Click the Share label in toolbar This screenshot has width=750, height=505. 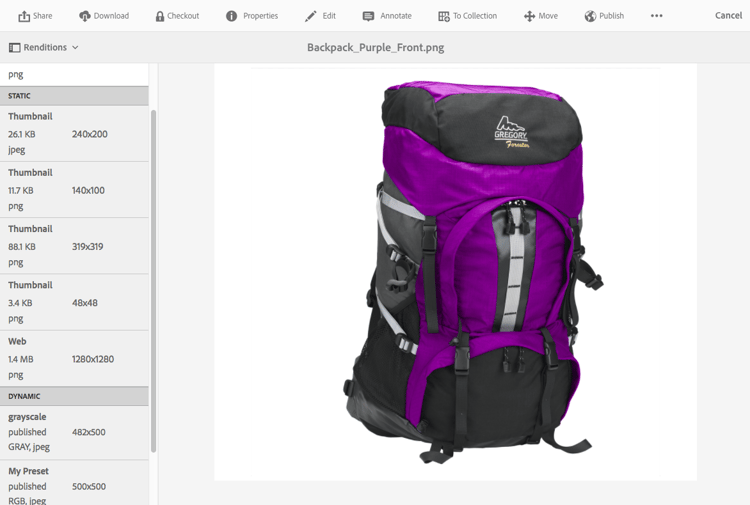43,16
